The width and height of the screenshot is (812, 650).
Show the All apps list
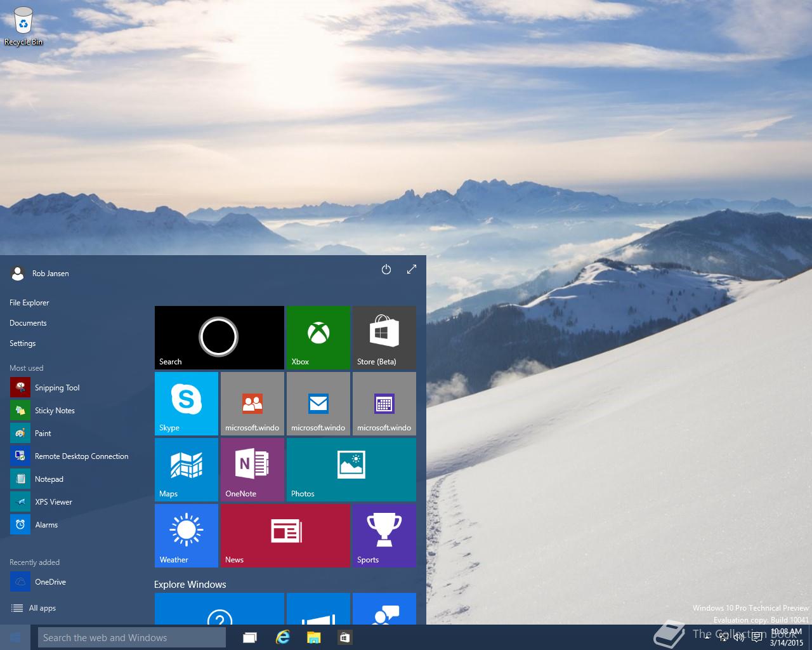click(x=34, y=608)
